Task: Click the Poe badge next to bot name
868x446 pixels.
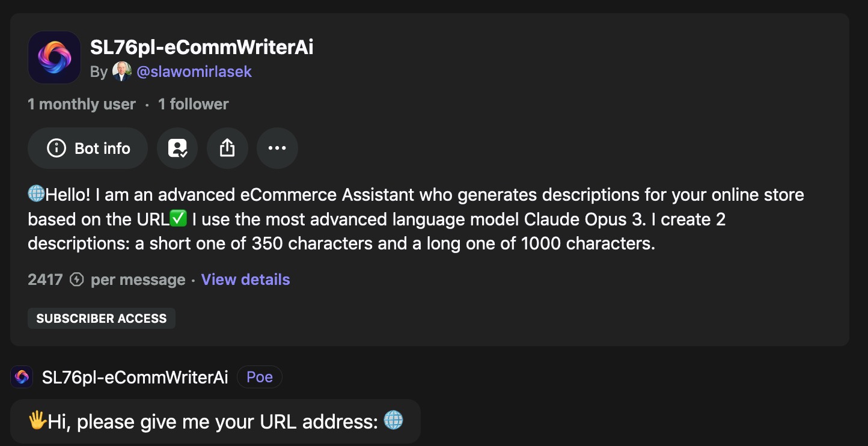Action: 260,377
